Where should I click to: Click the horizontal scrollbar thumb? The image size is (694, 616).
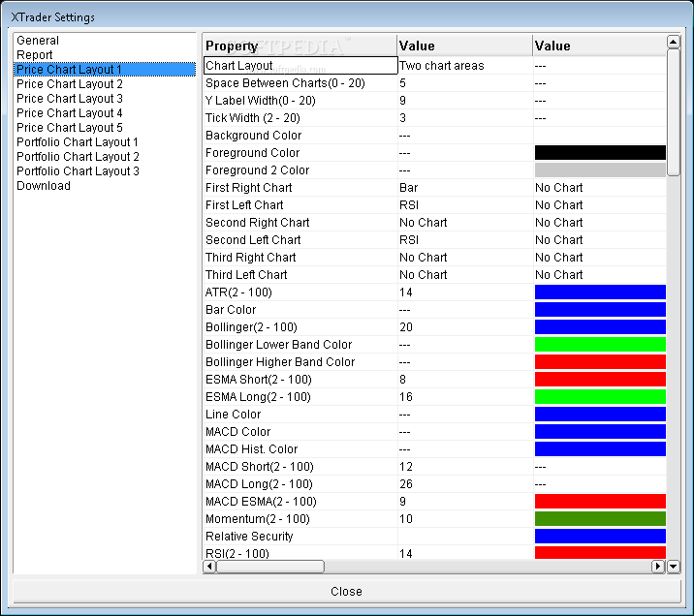[x=270, y=566]
